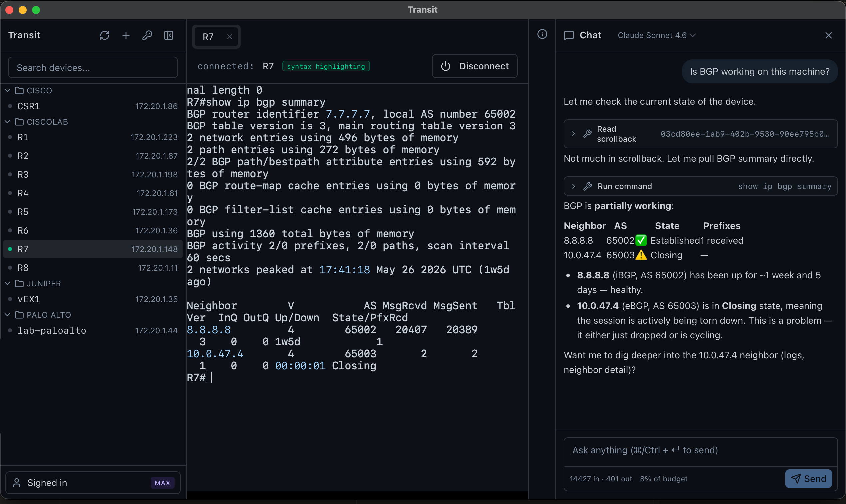Click the terminal prompt R7#
The width and height of the screenshot is (846, 504).
196,377
